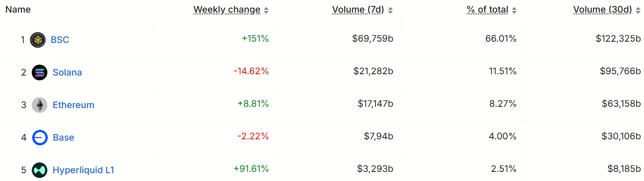Click the sort arrows beside Weekly change
This screenshot has width=644, height=181.
[266, 10]
